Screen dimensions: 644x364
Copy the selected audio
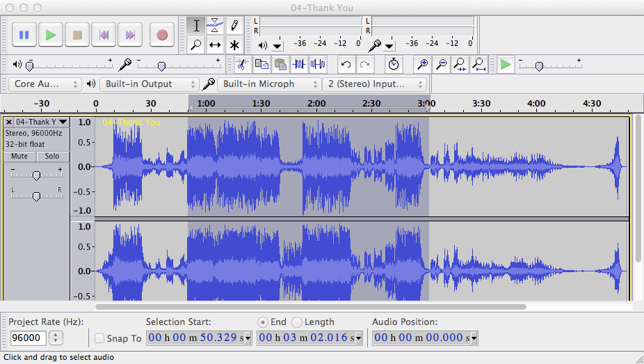[261, 65]
